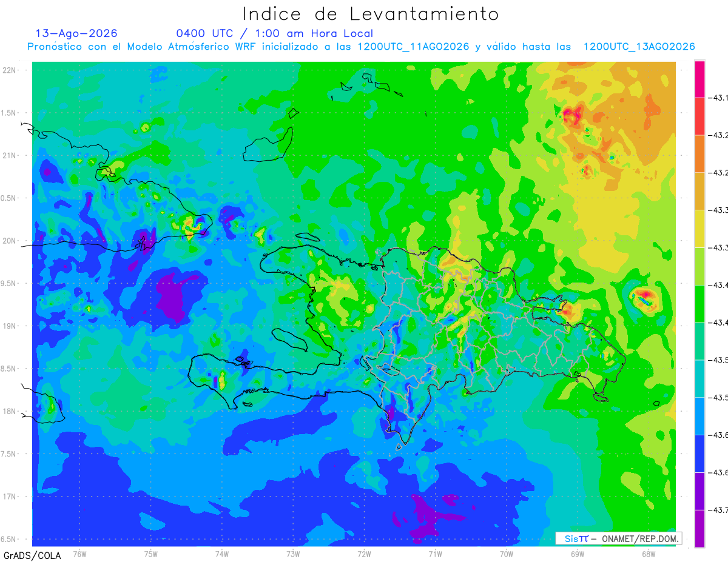Viewport: 728px width, 562px height.
Task: Click the "0400 UTC / 1:00 am Hora Local" text
Action: pyautogui.click(x=274, y=33)
